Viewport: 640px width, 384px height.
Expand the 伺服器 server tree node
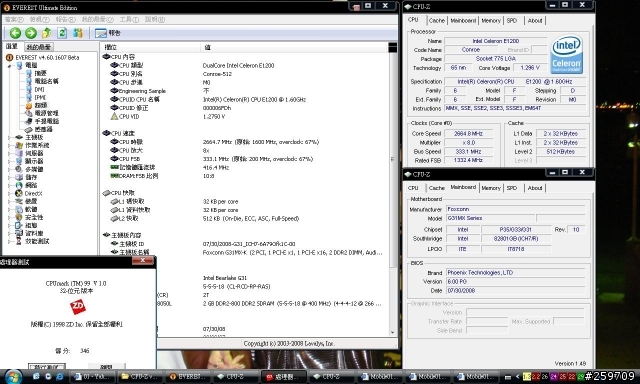pos(9,153)
